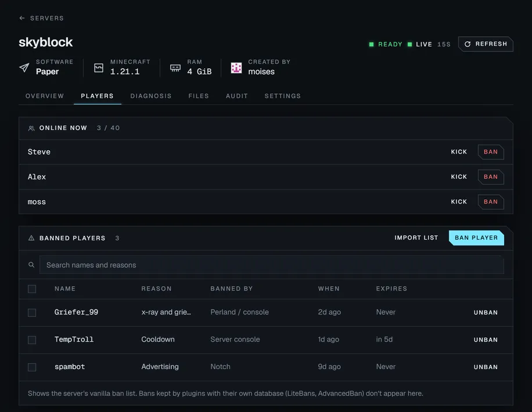Click the 'in 5d' expiry value
The height and width of the screenshot is (412, 532).
pos(384,339)
